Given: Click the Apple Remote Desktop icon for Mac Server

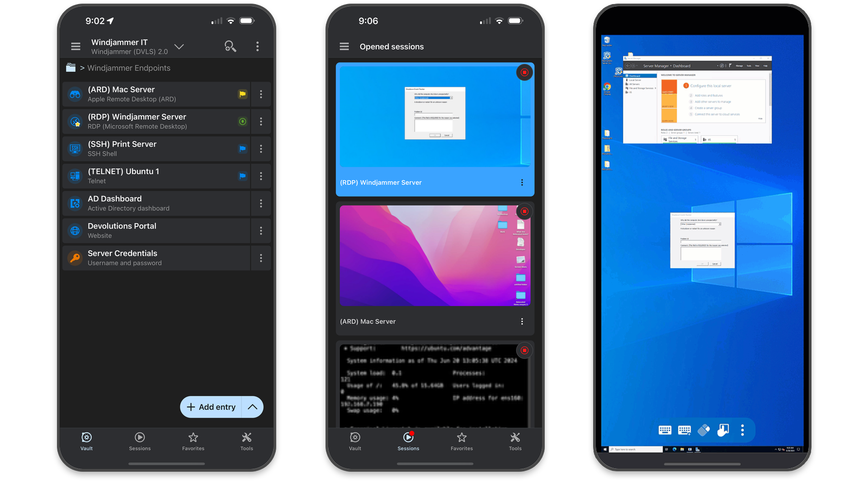Looking at the screenshot, I should [74, 94].
